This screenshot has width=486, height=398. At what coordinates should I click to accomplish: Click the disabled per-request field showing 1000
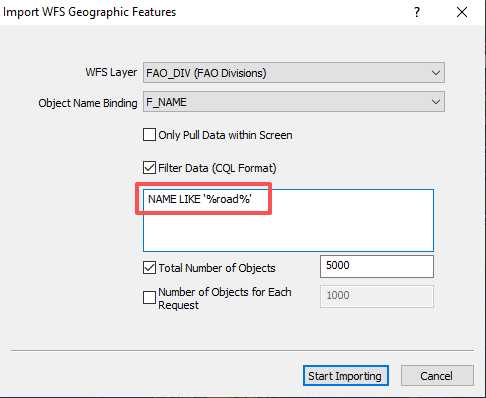click(377, 296)
